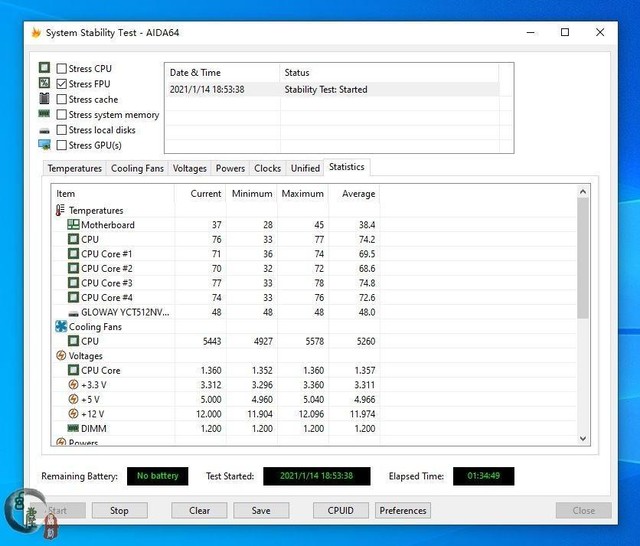Click the local disks drive icon

44,131
